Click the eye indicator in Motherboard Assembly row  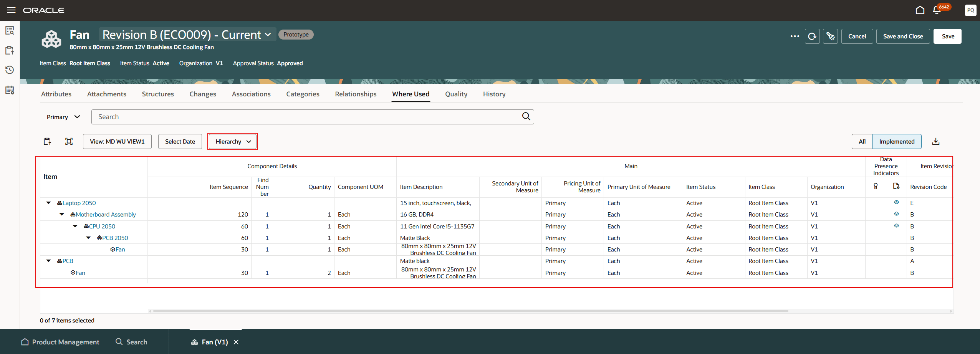click(x=896, y=214)
